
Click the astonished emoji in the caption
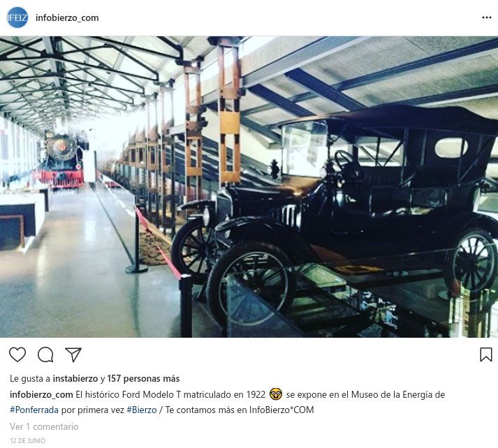coord(276,394)
